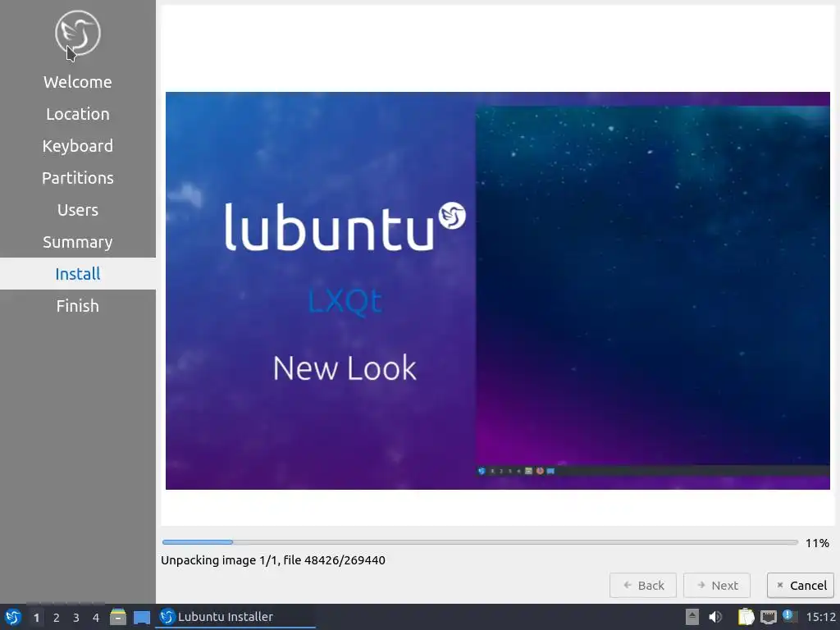Viewport: 840px width, 630px height.
Task: Switch to virtual desktop 1
Action: point(36,618)
